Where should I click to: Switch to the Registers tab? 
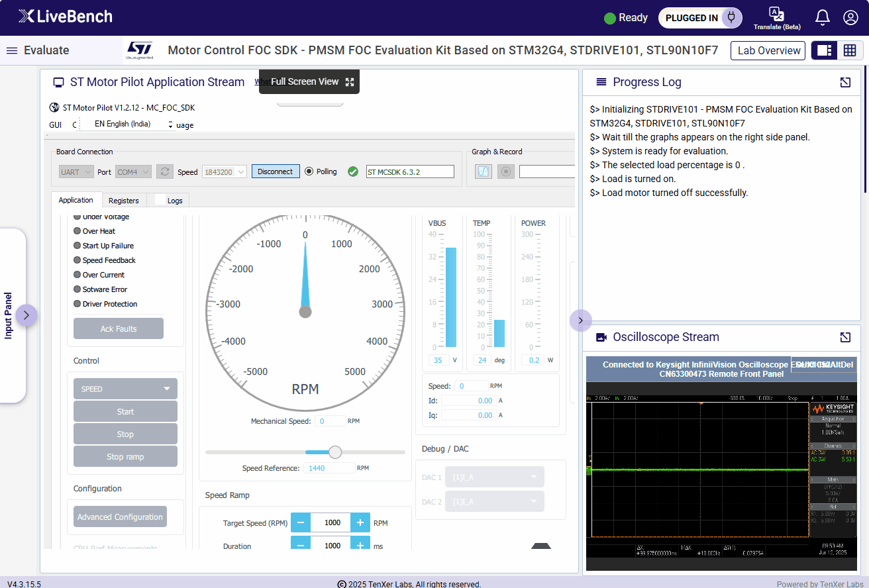[124, 200]
